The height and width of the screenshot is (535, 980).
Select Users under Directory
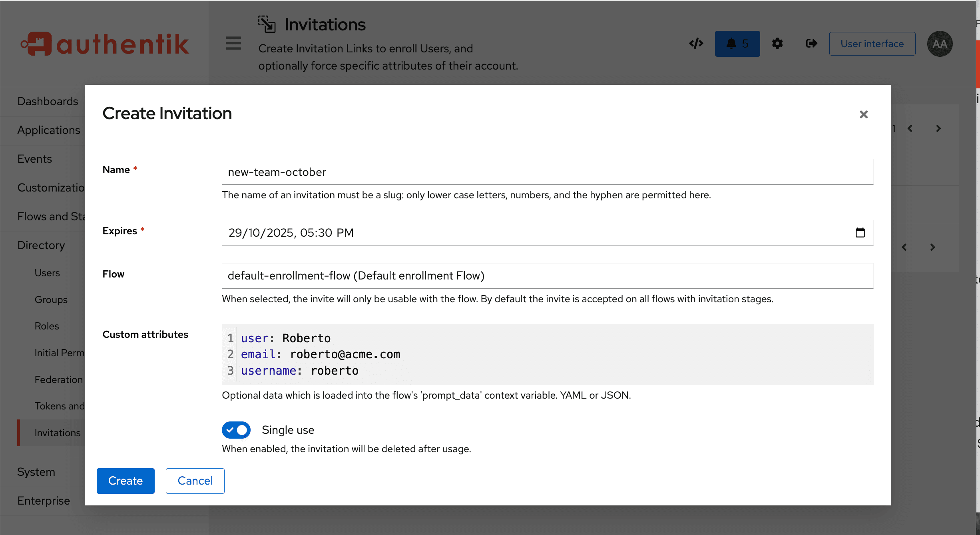click(47, 272)
